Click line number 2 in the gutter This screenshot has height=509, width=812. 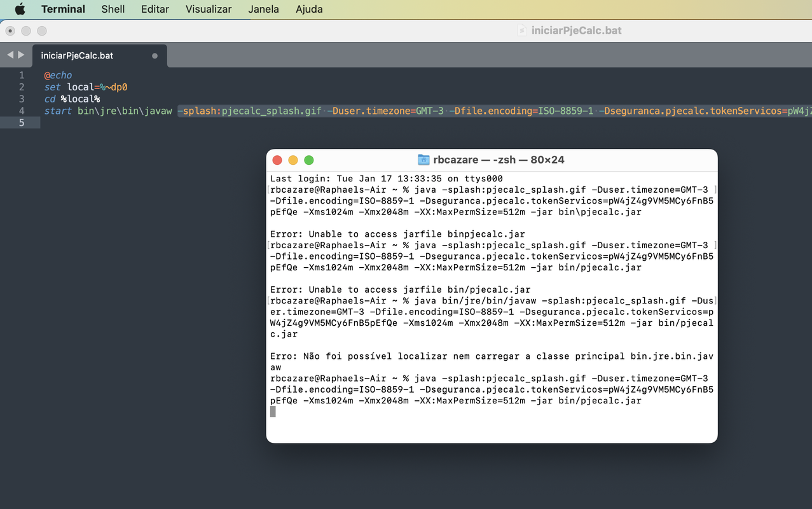tap(22, 87)
